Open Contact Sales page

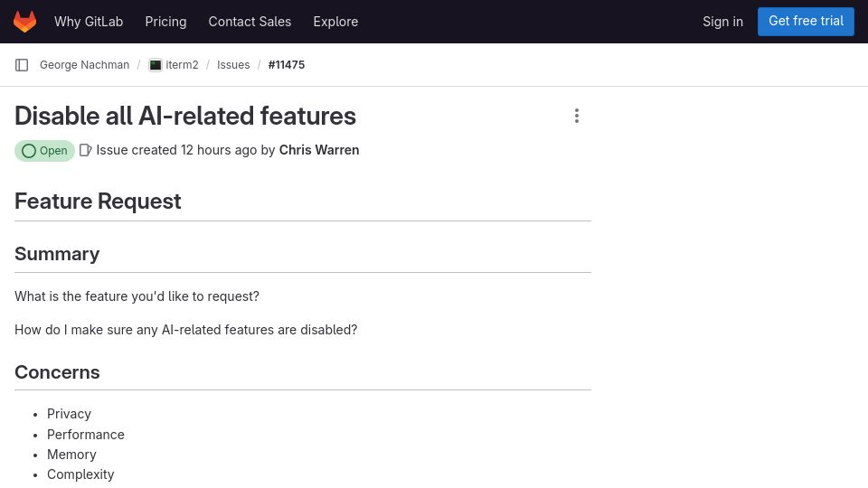tap(250, 22)
